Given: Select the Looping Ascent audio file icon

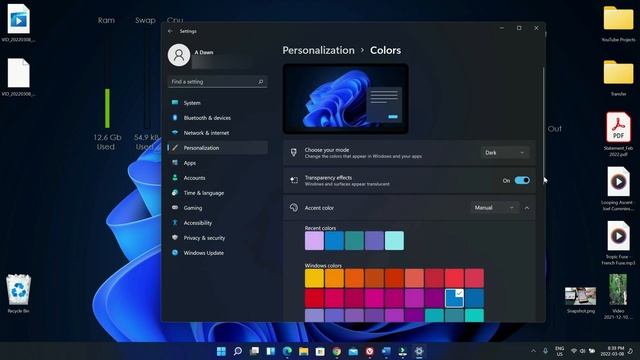Looking at the screenshot, I should [x=618, y=182].
